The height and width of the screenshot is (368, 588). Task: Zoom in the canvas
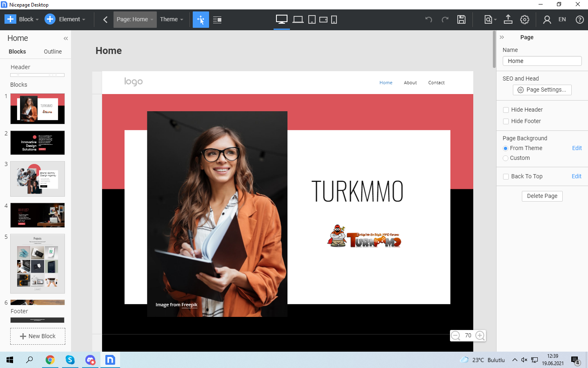480,336
